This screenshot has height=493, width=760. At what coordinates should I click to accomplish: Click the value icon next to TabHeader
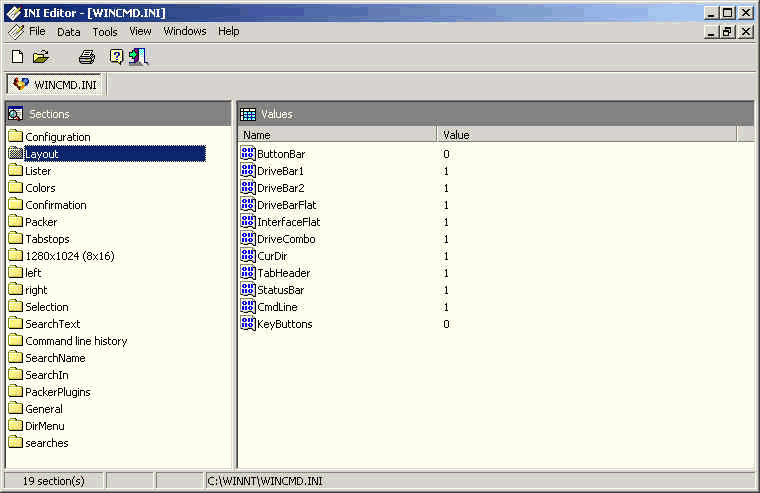click(x=248, y=272)
